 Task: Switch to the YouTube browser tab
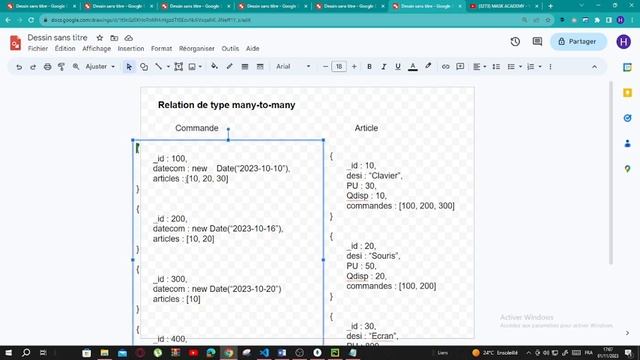[x=504, y=6]
